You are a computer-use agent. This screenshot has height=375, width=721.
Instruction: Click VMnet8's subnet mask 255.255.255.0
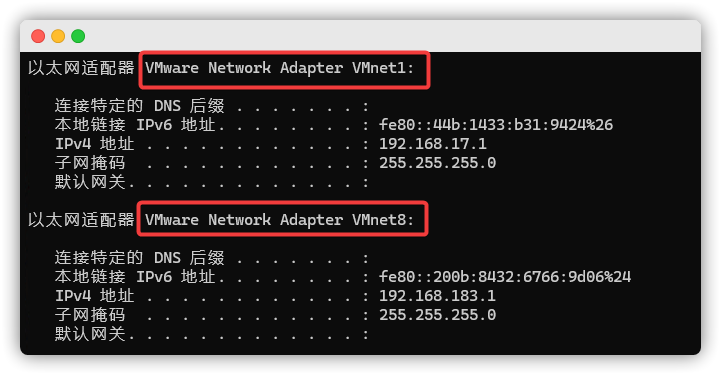tap(437, 315)
